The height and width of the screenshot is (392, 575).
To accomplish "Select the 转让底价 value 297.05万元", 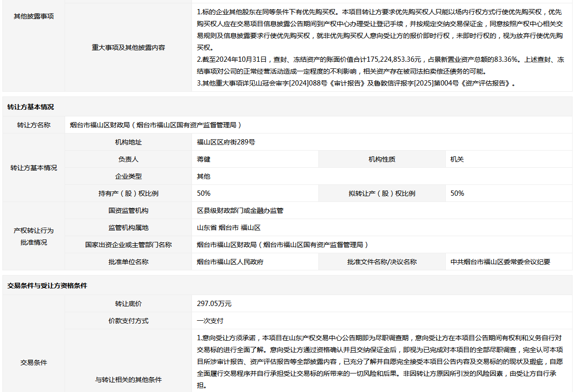I will (x=214, y=304).
